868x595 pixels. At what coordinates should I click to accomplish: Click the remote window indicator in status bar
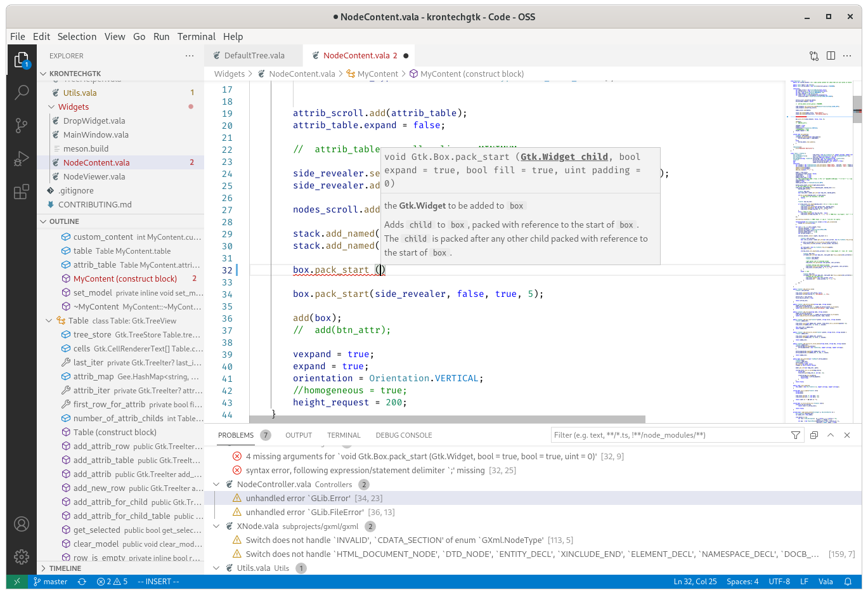coord(17,582)
